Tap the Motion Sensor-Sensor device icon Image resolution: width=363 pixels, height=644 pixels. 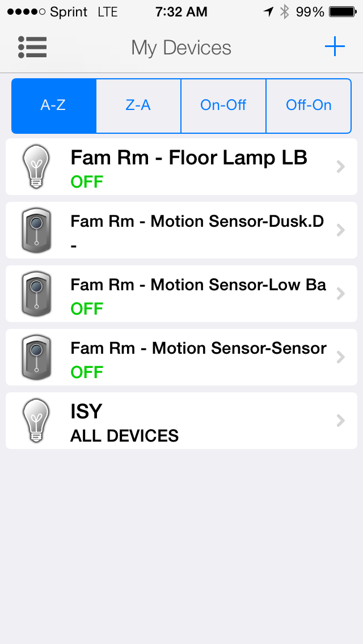pyautogui.click(x=36, y=357)
